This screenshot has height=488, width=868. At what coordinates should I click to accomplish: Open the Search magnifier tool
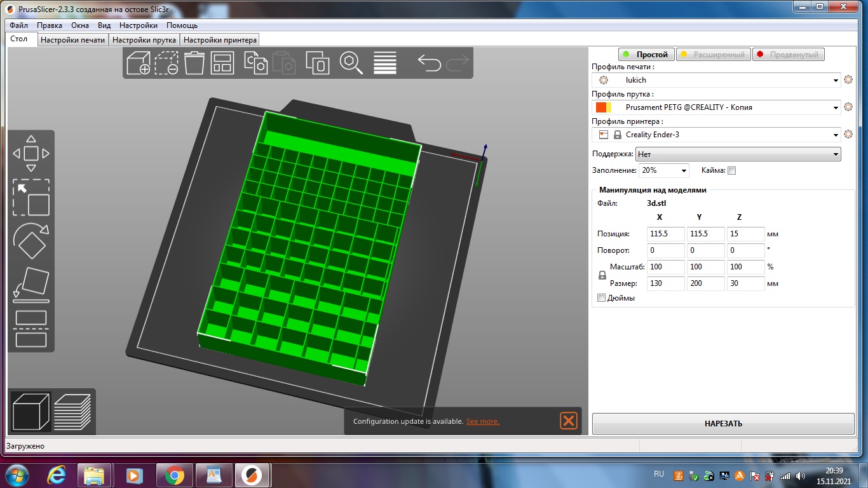click(x=351, y=63)
